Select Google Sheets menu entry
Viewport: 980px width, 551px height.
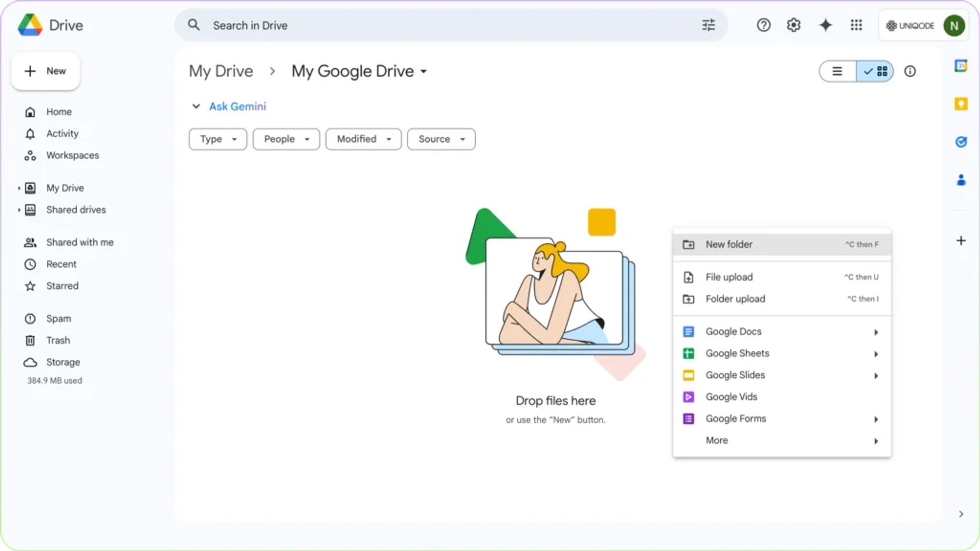coord(782,354)
